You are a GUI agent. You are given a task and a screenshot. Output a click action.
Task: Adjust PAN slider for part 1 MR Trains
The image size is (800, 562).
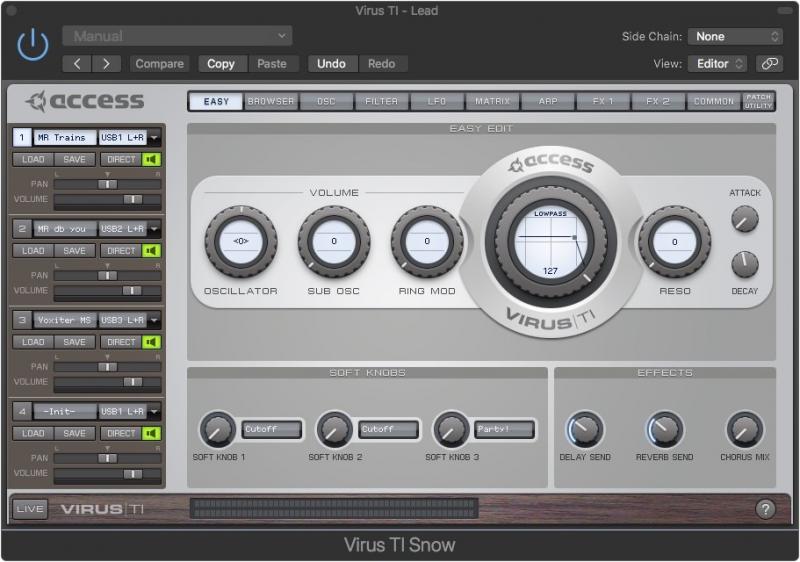[108, 185]
